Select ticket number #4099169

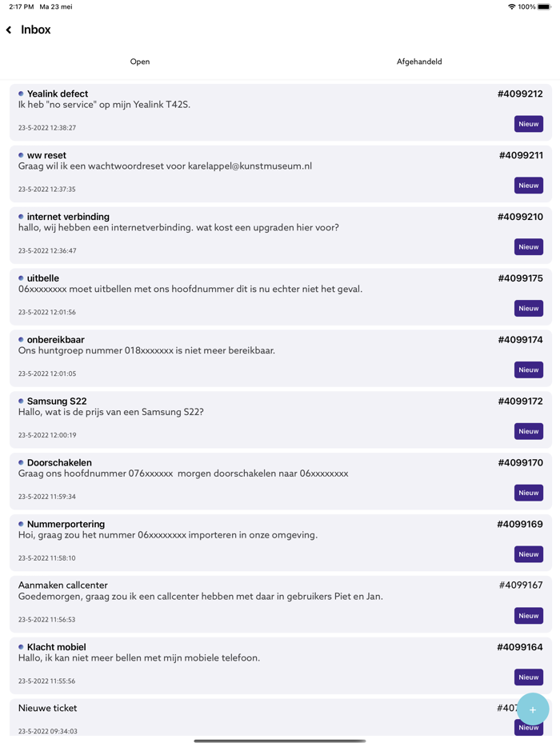tap(520, 525)
